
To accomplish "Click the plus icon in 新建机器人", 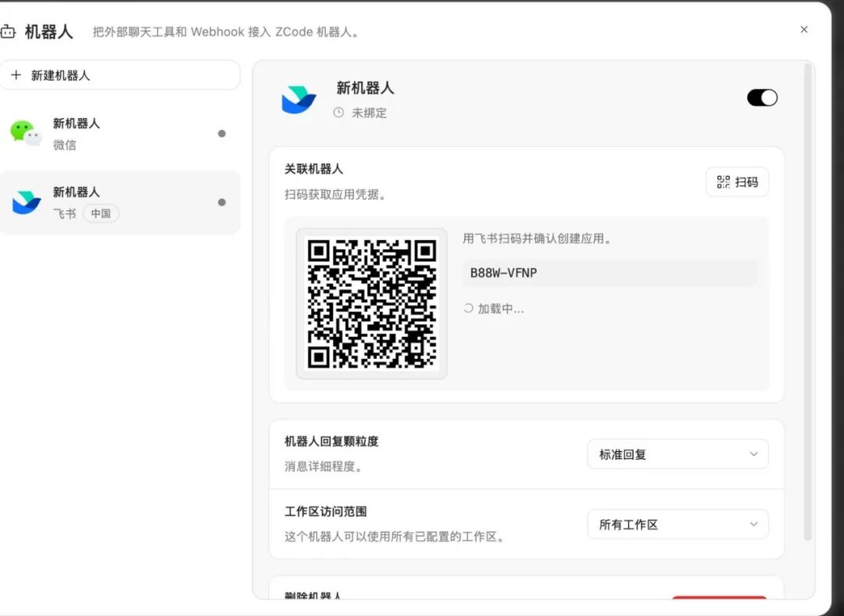I will coord(16,75).
